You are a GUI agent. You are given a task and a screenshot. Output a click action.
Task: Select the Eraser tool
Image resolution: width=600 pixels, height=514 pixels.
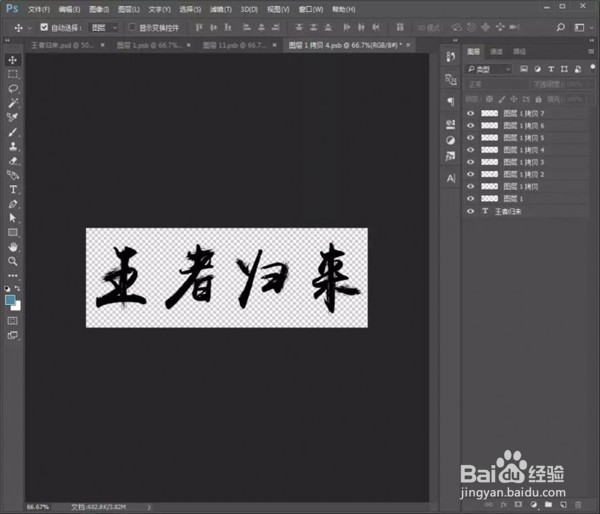(13, 161)
